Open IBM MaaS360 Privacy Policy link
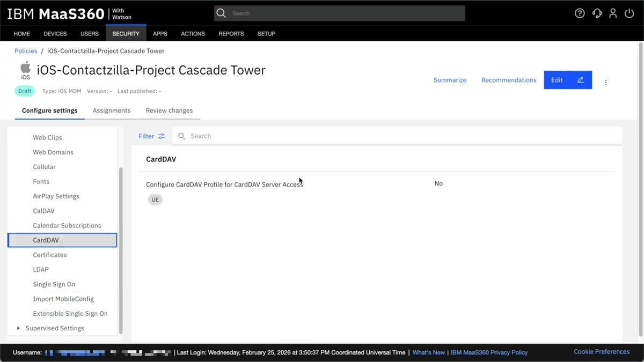 coord(489,352)
